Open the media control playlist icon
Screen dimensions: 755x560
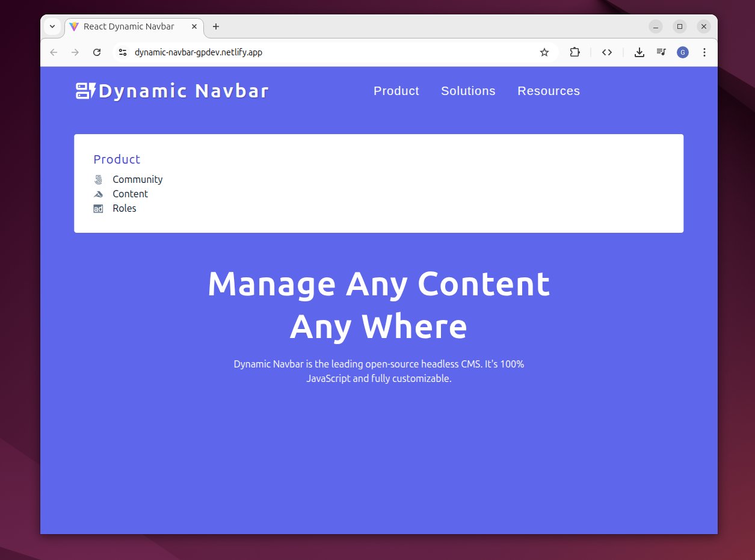pos(661,52)
